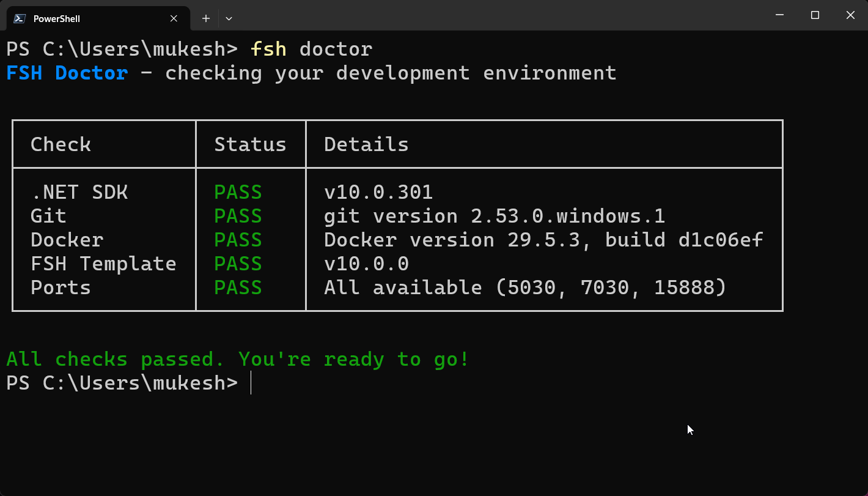Close the PowerShell tab
The image size is (868, 496).
pyautogui.click(x=174, y=18)
